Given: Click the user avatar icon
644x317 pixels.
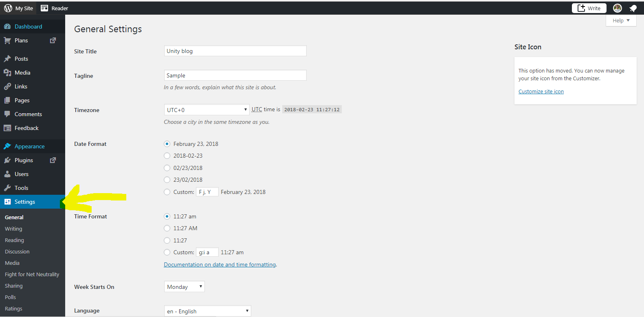Looking at the screenshot, I should pyautogui.click(x=617, y=8).
